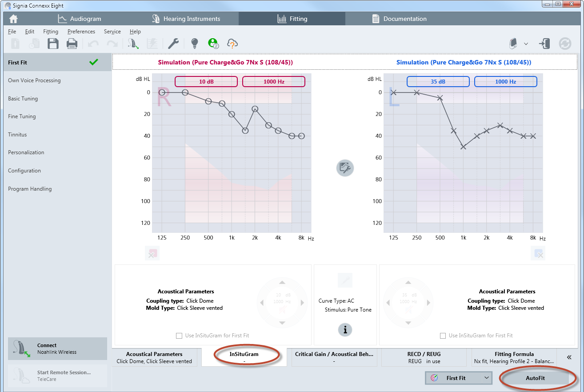Select the Fitting top tab
The height and width of the screenshot is (392, 584).
tap(292, 19)
